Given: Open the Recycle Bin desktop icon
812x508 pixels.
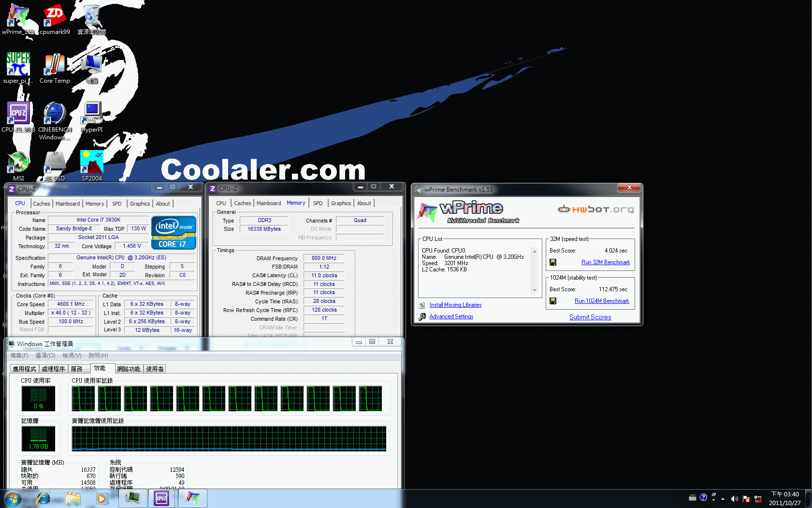Looking at the screenshot, I should pyautogui.click(x=92, y=19).
